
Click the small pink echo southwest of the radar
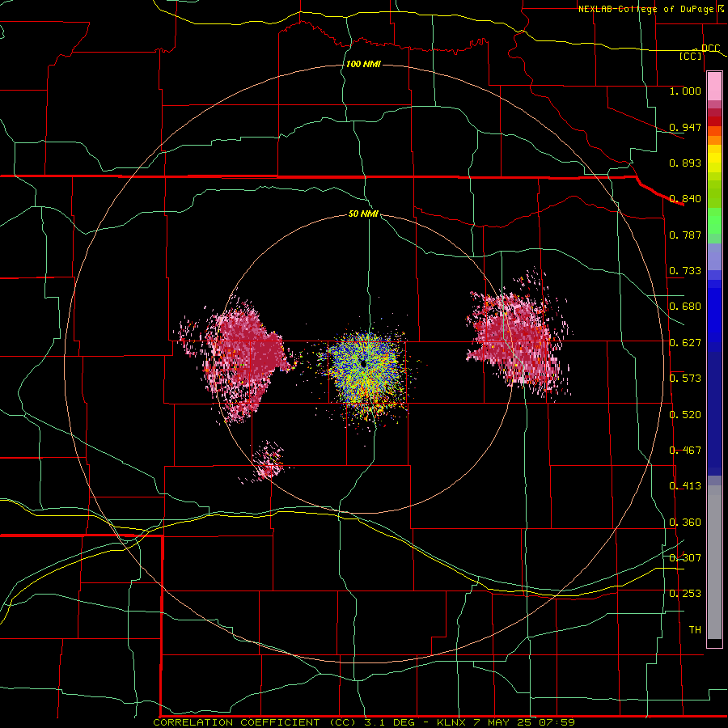tap(269, 462)
